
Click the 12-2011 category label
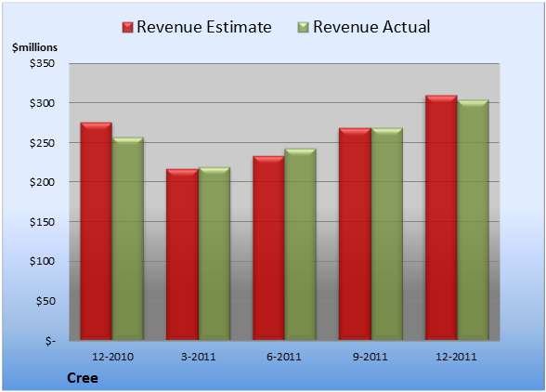coord(456,357)
